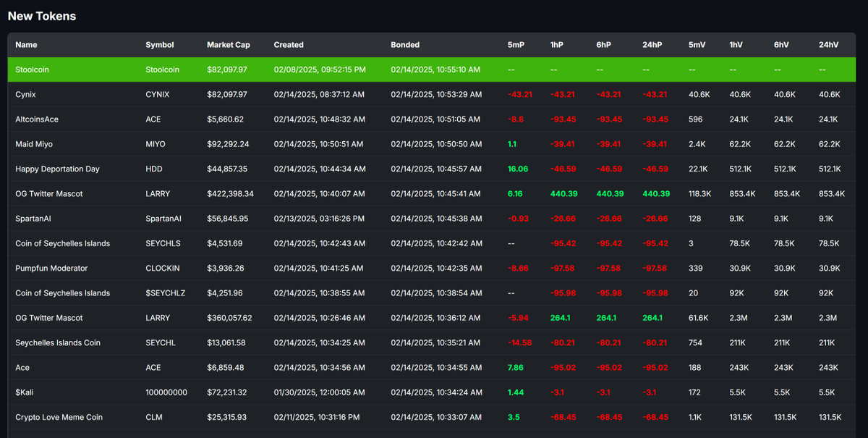Image resolution: width=868 pixels, height=438 pixels.
Task: Sort by the 24hV column header
Action: point(829,45)
